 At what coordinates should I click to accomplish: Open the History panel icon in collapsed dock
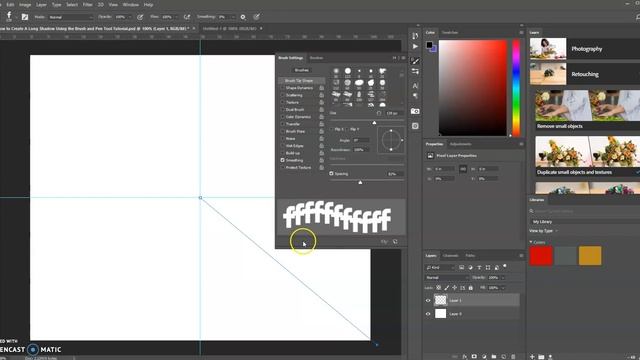pyautogui.click(x=415, y=36)
